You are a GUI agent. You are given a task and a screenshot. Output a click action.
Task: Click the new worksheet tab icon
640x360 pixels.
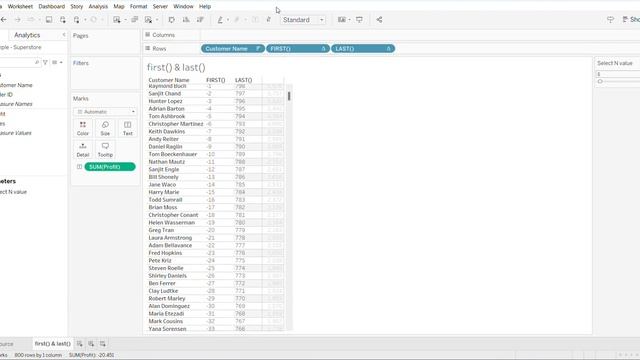79,344
